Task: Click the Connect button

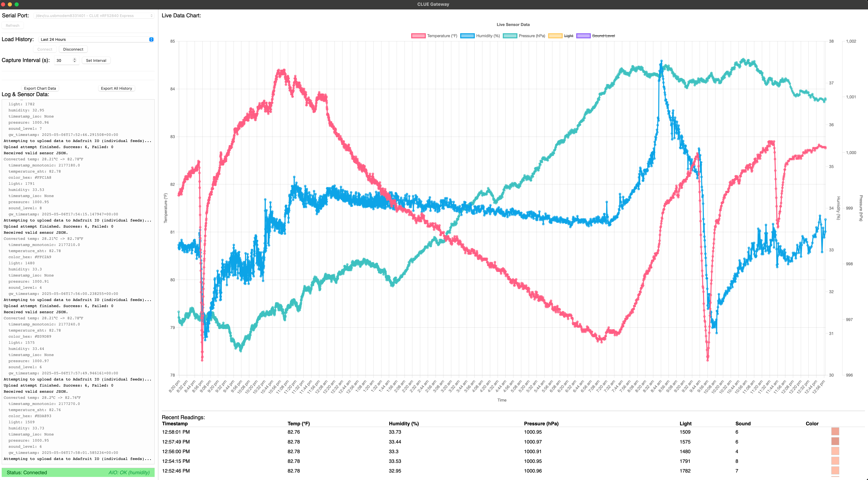Action: click(x=45, y=49)
